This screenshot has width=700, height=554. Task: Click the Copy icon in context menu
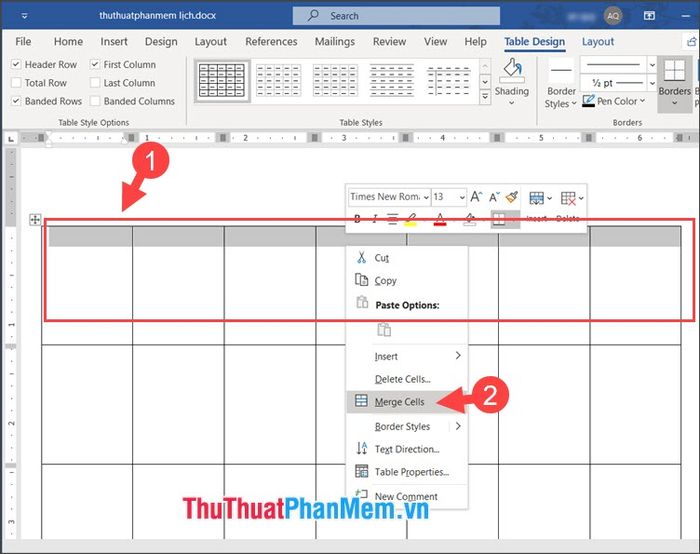[362, 280]
